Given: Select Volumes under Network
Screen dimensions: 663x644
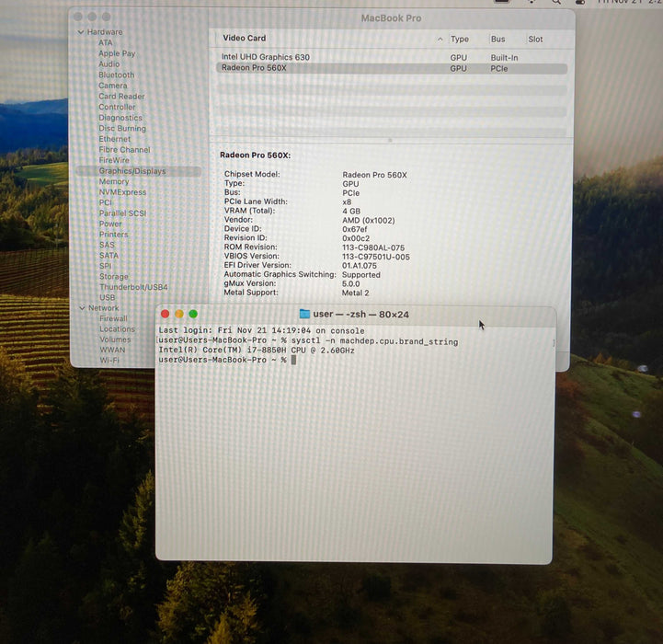Looking at the screenshot, I should click(115, 339).
